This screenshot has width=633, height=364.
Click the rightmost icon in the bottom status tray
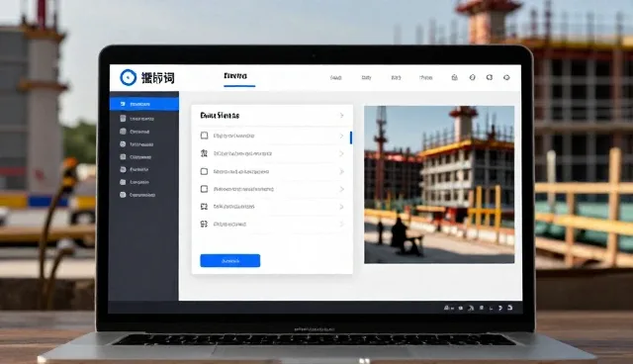pos(510,308)
